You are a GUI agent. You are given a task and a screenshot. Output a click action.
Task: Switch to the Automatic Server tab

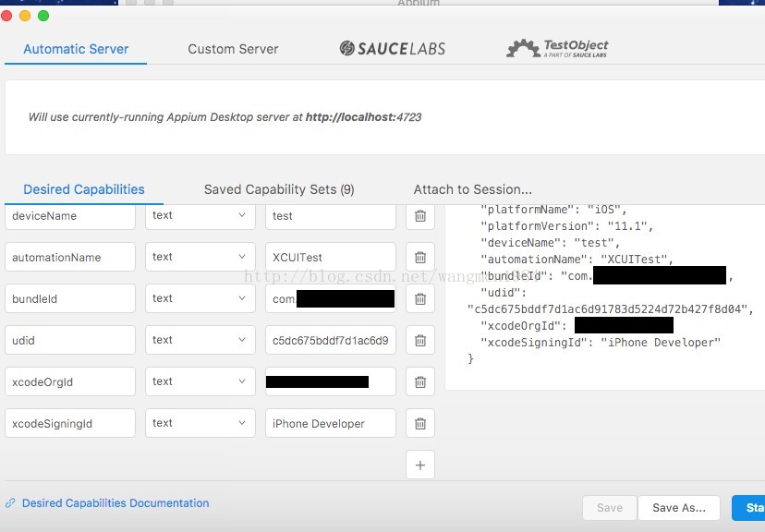(x=76, y=49)
